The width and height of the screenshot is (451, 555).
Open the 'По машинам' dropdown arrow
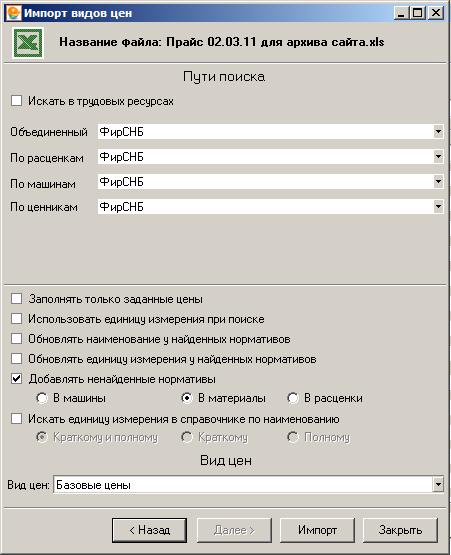pos(438,182)
